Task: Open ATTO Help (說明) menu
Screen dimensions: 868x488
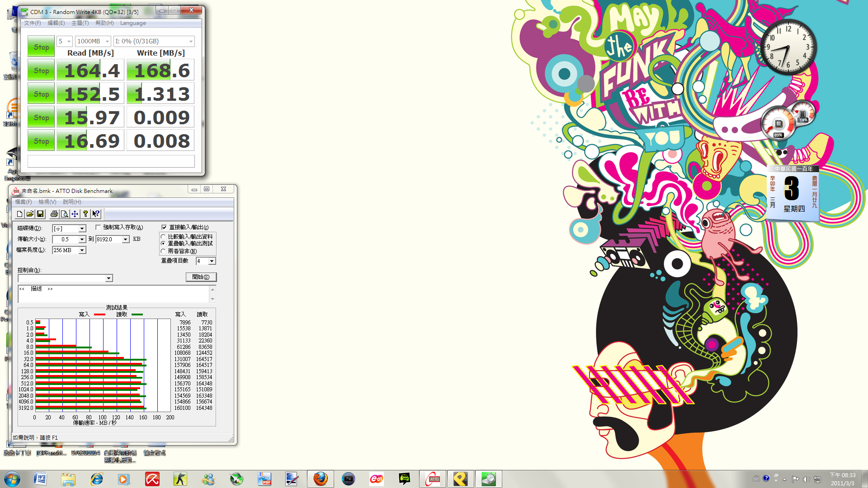Action: tap(72, 202)
